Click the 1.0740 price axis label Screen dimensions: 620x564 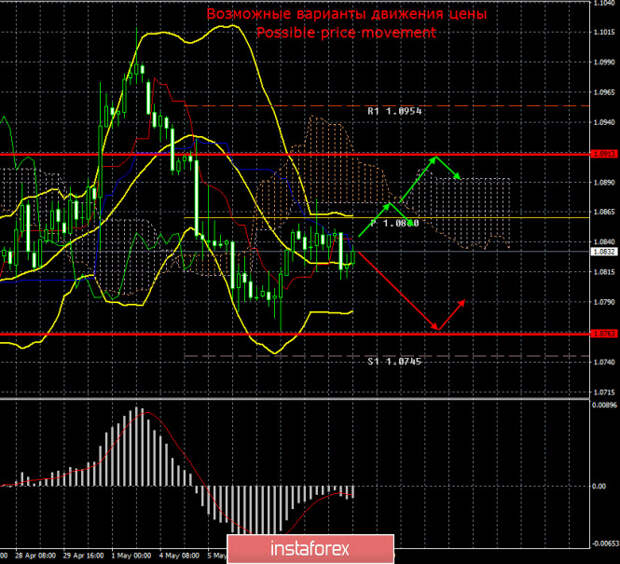click(x=604, y=362)
